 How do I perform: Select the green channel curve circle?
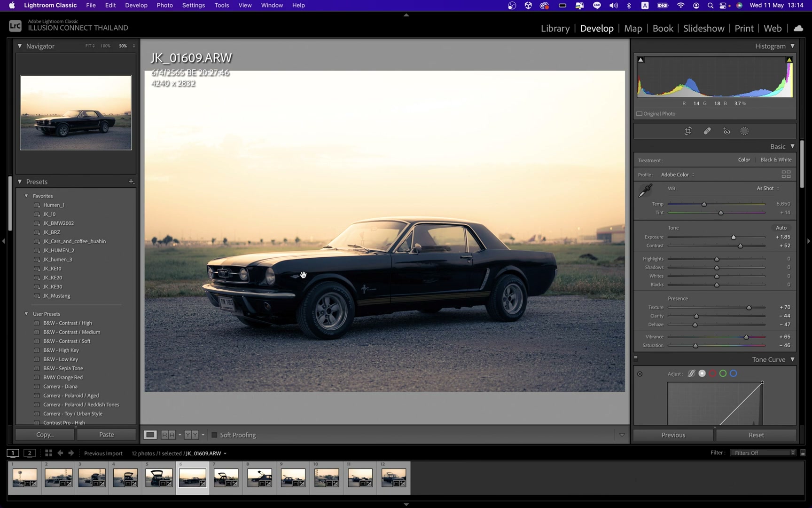[x=723, y=373]
